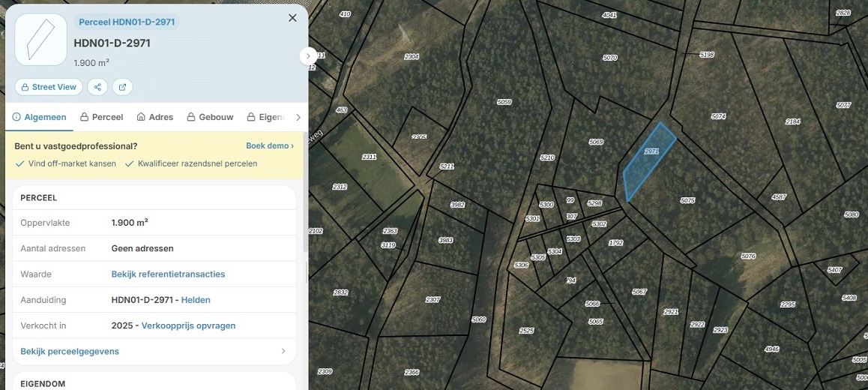Select parcel 1792 on the map
The height and width of the screenshot is (390, 868).
point(616,243)
